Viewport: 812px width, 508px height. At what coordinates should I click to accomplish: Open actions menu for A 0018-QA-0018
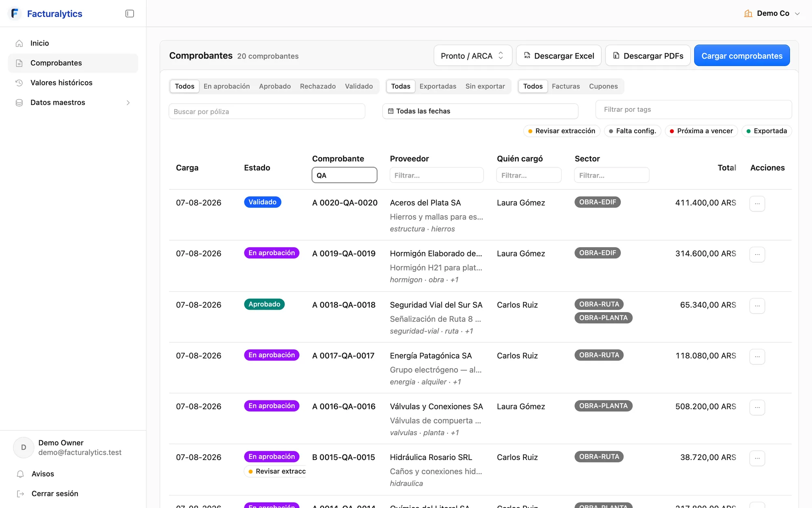[x=757, y=306]
